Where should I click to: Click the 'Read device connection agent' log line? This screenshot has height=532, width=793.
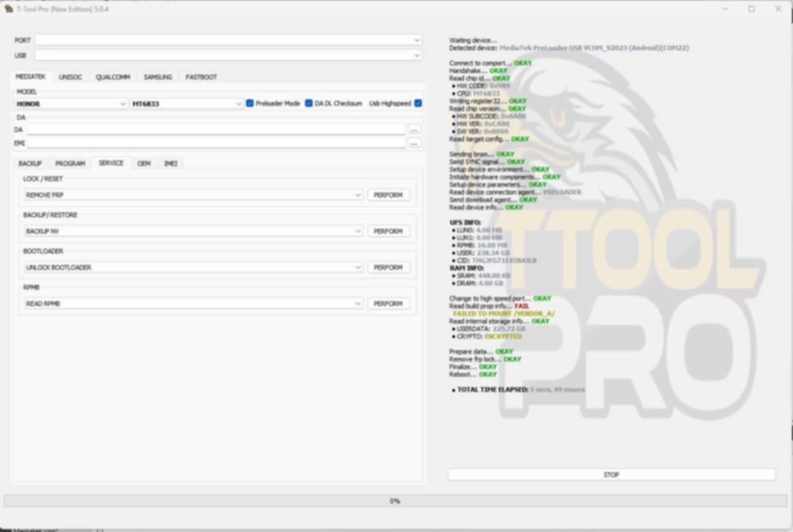(x=515, y=192)
